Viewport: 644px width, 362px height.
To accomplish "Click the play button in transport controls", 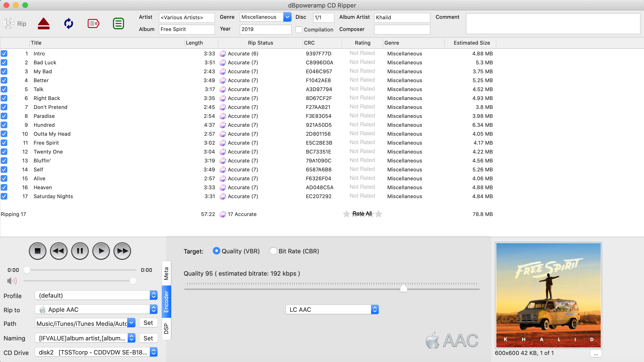I will [101, 251].
